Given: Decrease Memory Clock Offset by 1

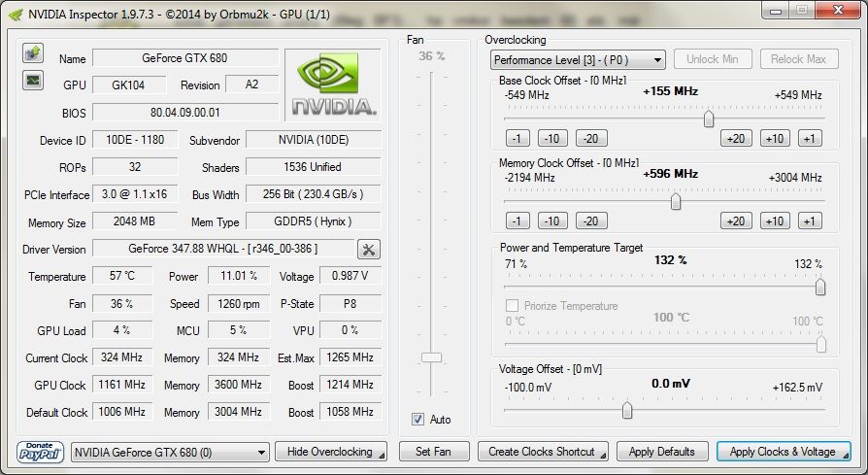Looking at the screenshot, I should 517,221.
